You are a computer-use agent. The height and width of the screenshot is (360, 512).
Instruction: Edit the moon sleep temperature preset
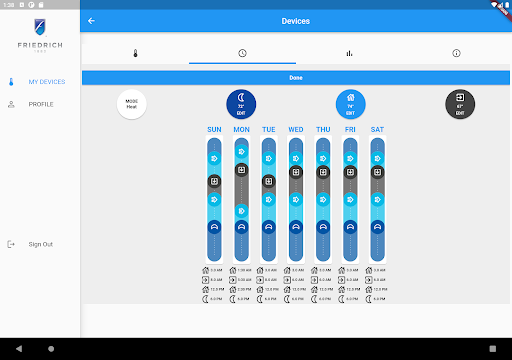pos(241,104)
